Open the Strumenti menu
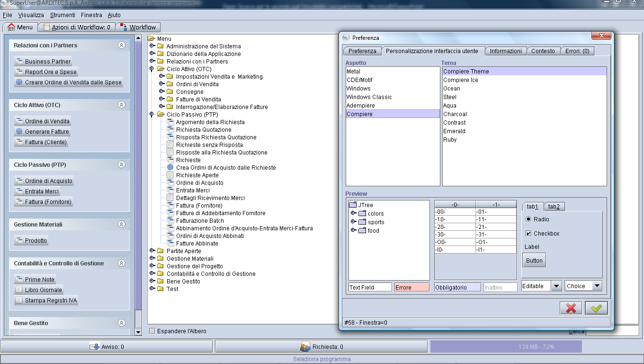The width and height of the screenshot is (644, 364). click(x=63, y=15)
